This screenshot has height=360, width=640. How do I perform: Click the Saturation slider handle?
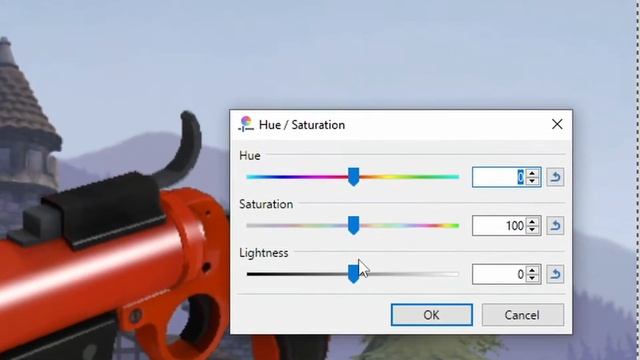click(353, 225)
